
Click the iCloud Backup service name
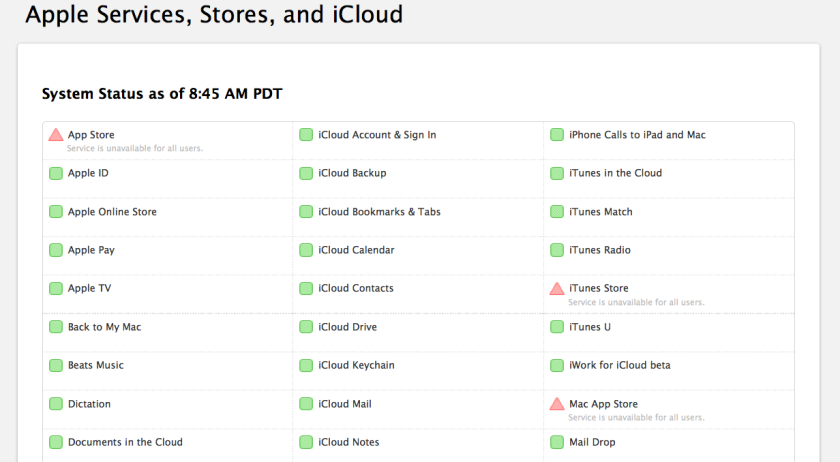coord(352,173)
